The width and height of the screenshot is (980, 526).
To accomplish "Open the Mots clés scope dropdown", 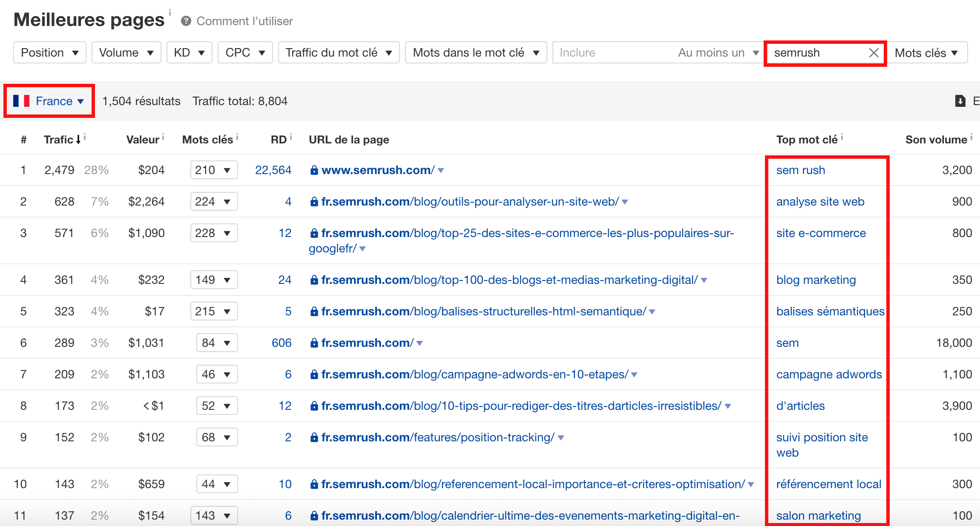I will pos(927,53).
